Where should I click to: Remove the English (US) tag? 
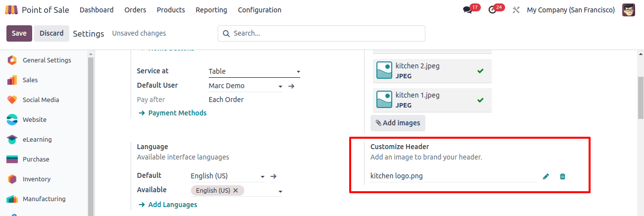pyautogui.click(x=235, y=190)
